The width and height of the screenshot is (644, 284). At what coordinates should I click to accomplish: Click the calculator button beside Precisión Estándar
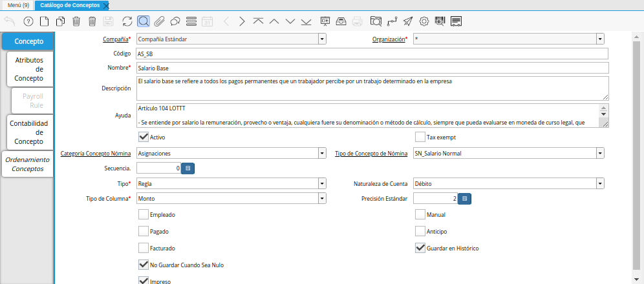coord(464,198)
